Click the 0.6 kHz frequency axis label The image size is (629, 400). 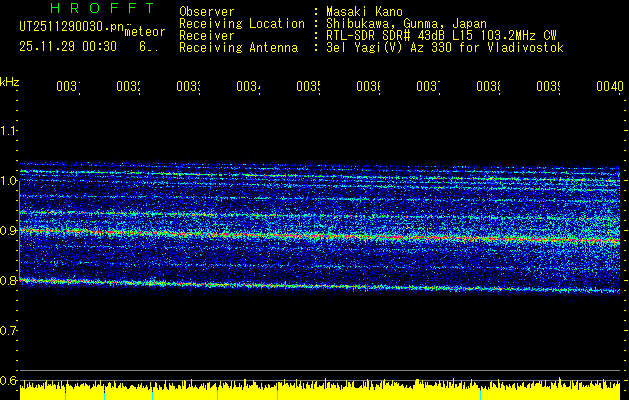pyautogui.click(x=8, y=380)
